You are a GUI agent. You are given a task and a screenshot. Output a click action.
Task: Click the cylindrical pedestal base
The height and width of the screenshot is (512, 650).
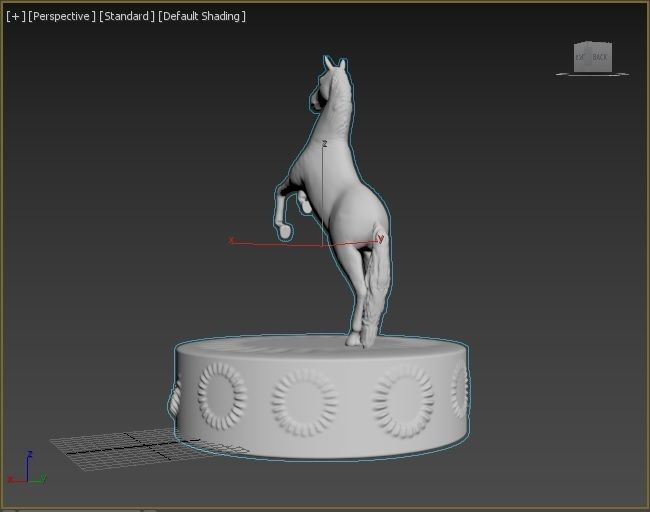(x=321, y=396)
